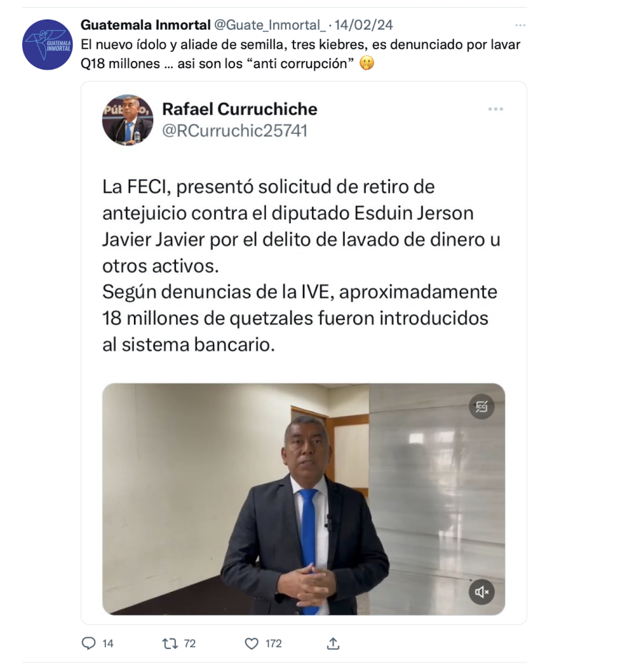The image size is (639, 672).
Task: Toggle captions icon on the video
Action: (x=481, y=406)
